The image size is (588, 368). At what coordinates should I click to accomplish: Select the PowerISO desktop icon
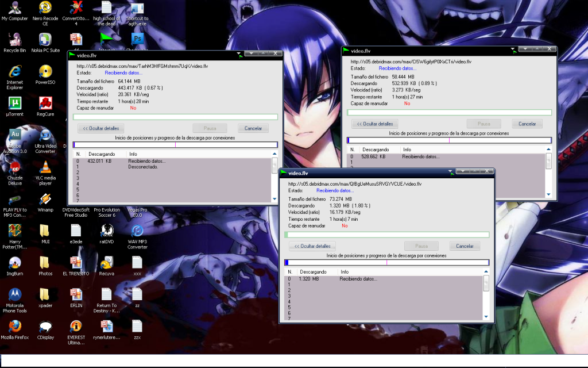click(45, 75)
